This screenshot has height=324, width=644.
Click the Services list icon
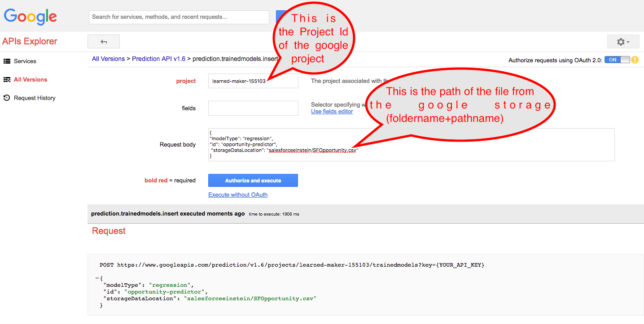(x=7, y=61)
